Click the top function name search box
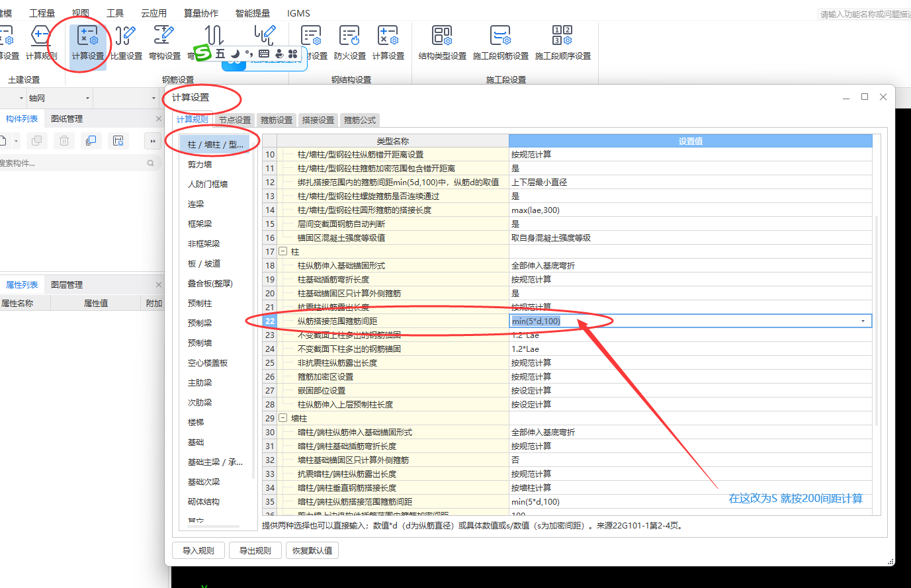The height and width of the screenshot is (588, 911). coord(864,14)
